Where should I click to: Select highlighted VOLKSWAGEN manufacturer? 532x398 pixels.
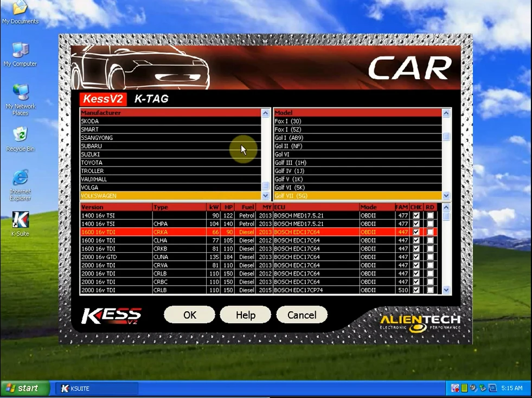[170, 196]
